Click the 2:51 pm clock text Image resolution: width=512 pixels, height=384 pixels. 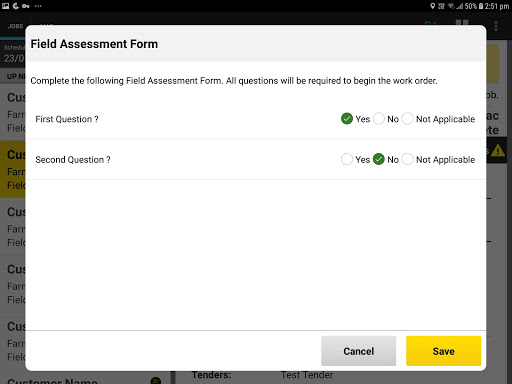(x=497, y=6)
